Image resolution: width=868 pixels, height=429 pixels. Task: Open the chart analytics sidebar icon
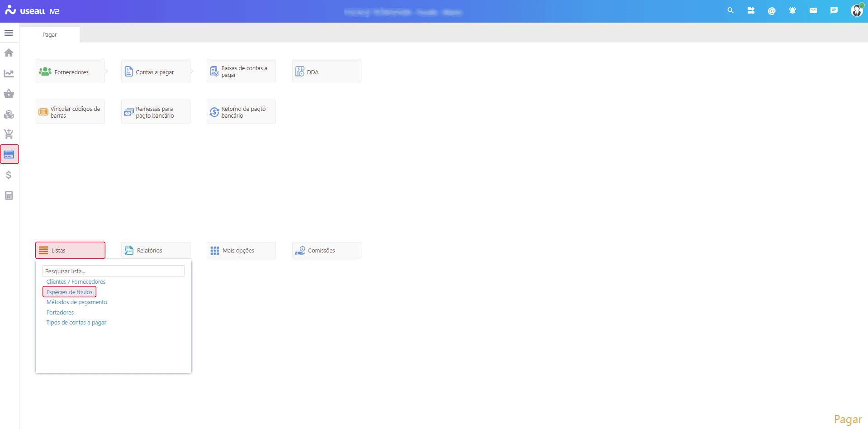(x=9, y=73)
